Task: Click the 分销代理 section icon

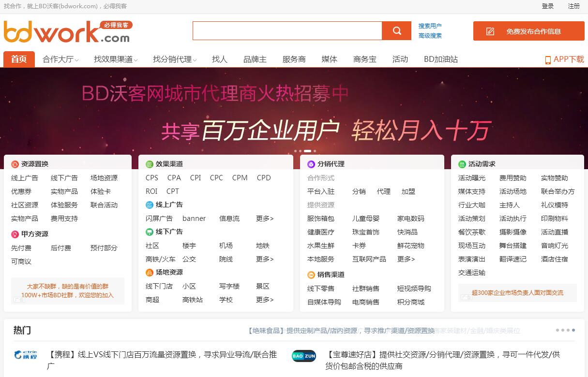Action: pyautogui.click(x=311, y=164)
